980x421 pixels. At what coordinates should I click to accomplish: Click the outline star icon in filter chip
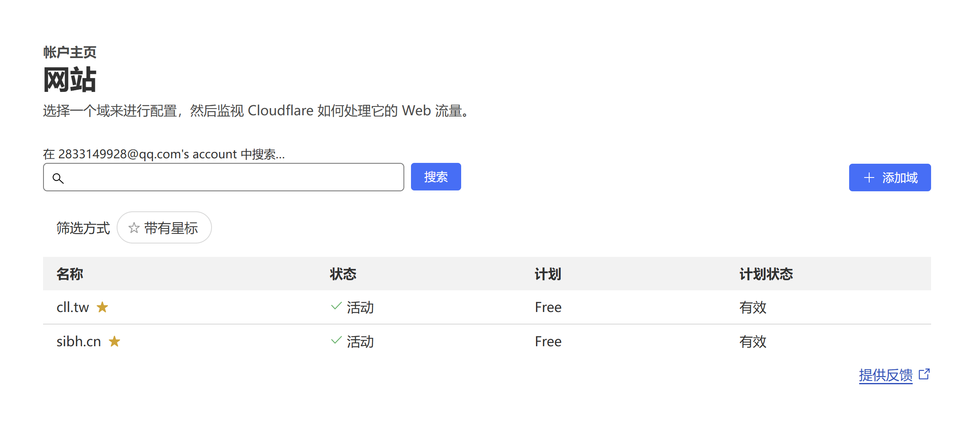134,228
